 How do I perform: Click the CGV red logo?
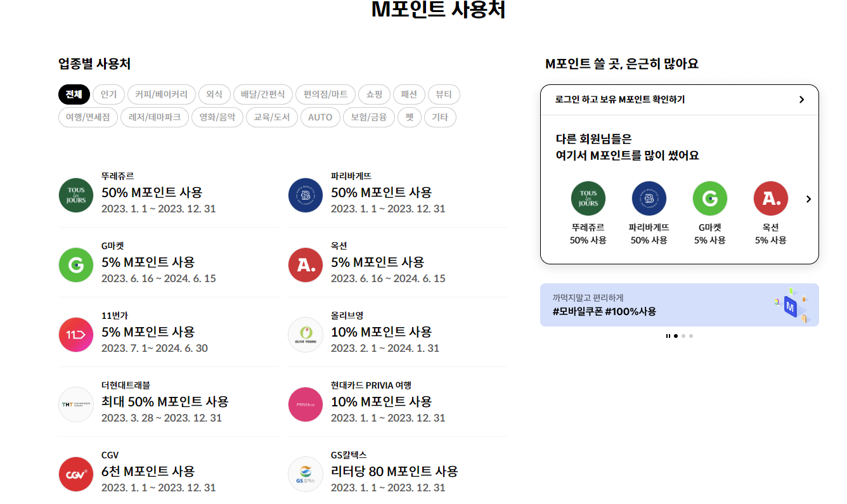click(76, 474)
